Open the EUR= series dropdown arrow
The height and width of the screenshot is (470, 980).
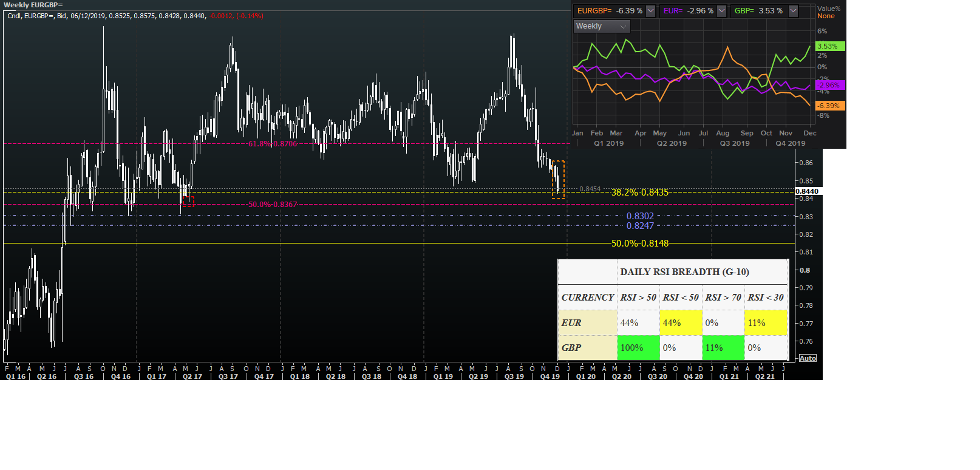(721, 11)
